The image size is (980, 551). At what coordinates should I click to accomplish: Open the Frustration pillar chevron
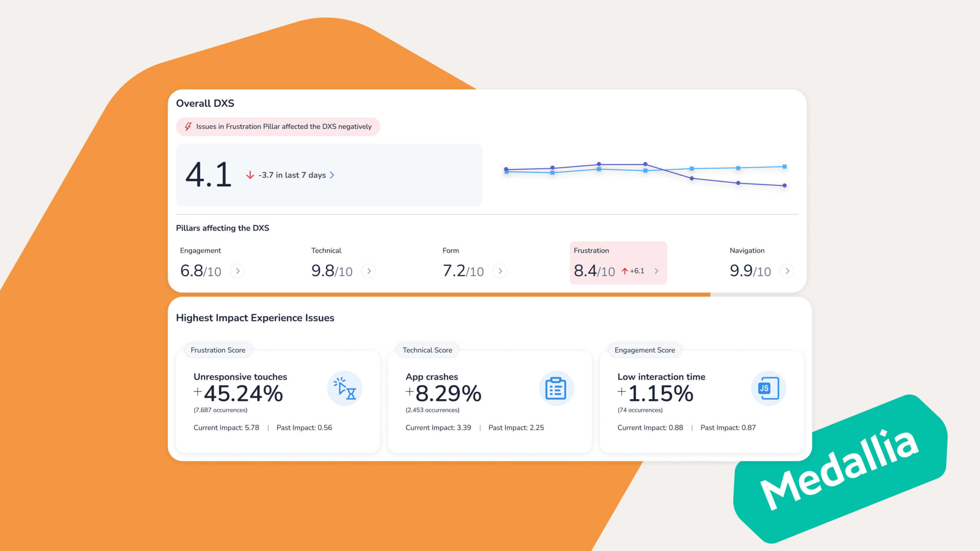click(x=657, y=271)
